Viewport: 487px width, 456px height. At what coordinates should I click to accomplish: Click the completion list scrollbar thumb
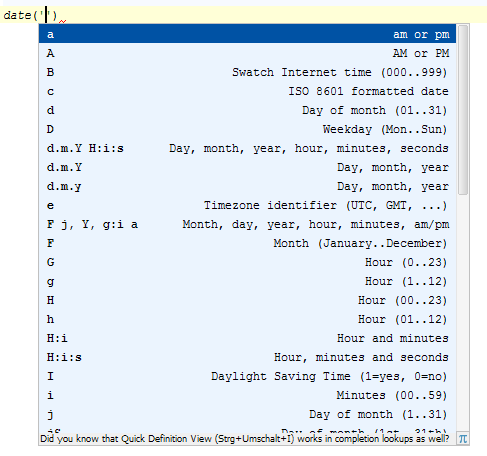tap(463, 110)
